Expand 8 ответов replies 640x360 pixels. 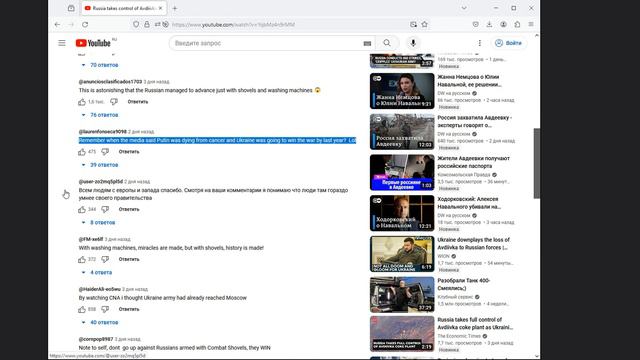98,222
